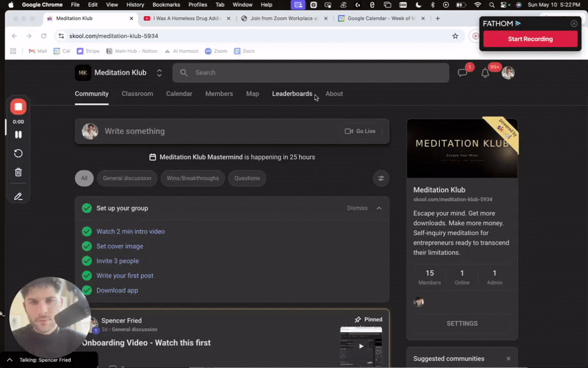Open the Meditation Klub group switcher arrows

[x=160, y=73]
